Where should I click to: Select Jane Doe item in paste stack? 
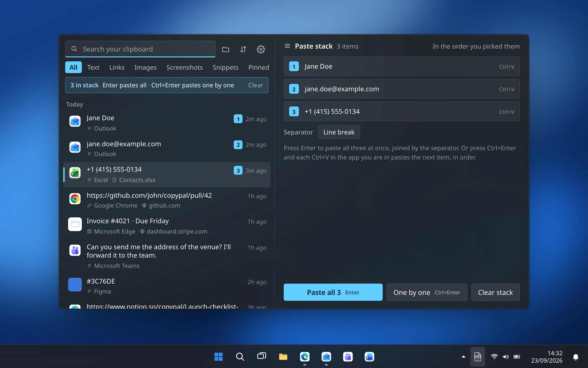point(402,66)
